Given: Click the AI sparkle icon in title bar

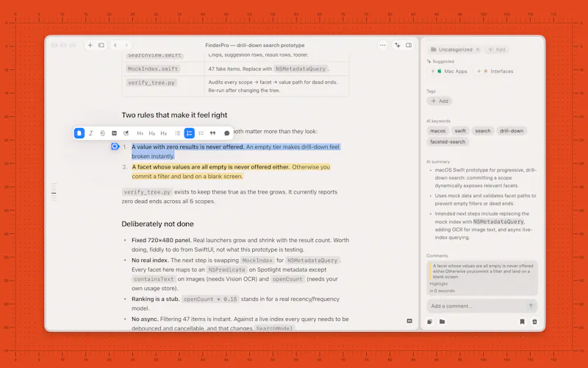Looking at the screenshot, I should click(x=398, y=45).
